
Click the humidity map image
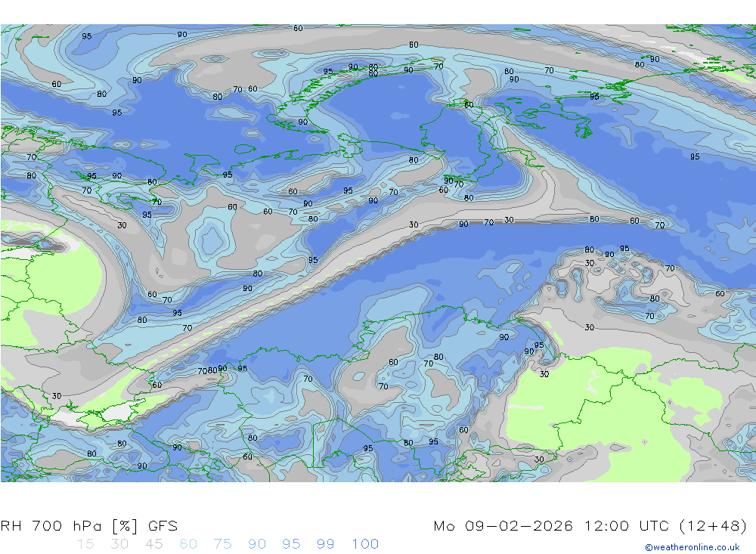(378, 253)
